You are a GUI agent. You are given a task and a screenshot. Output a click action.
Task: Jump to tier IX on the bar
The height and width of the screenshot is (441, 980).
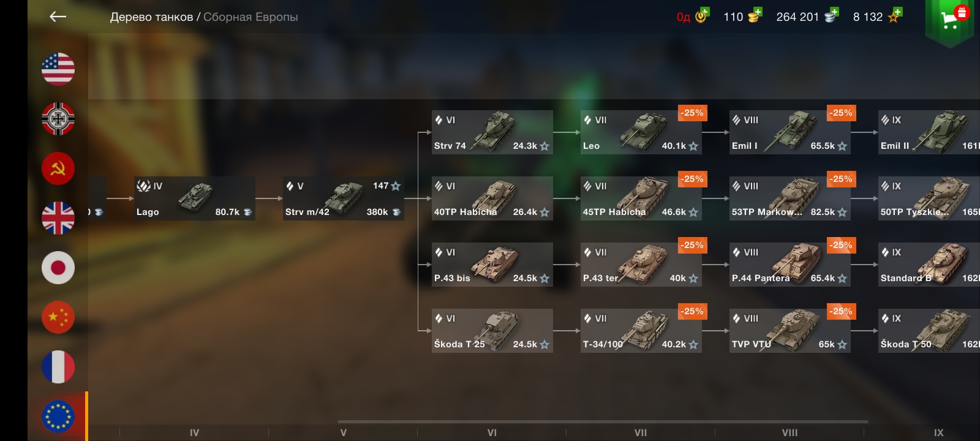(938, 432)
